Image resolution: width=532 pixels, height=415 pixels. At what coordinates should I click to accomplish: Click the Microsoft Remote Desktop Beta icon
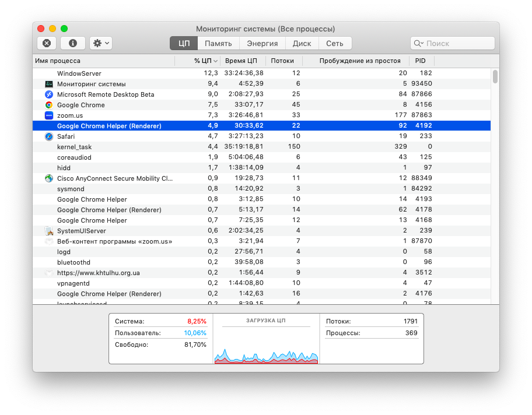point(49,94)
